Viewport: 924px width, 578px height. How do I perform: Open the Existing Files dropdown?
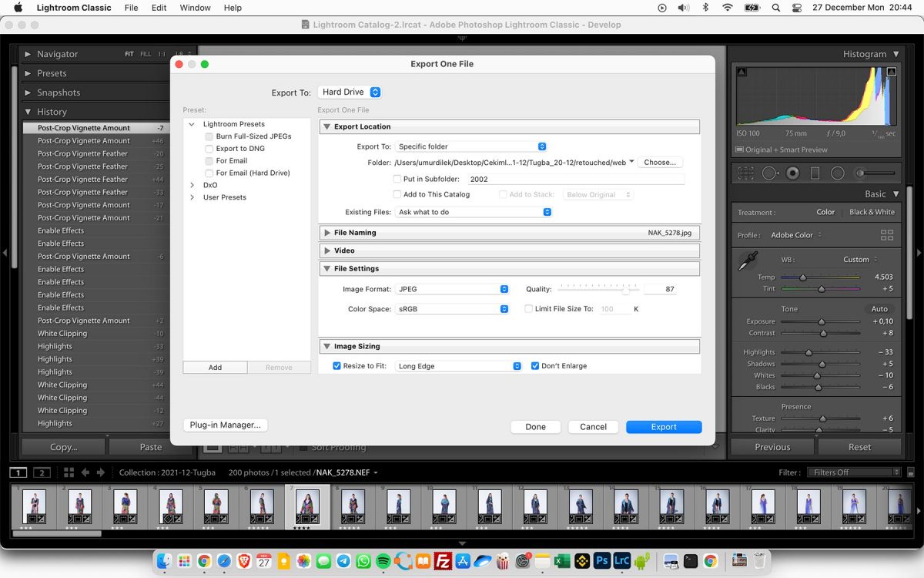(x=474, y=212)
